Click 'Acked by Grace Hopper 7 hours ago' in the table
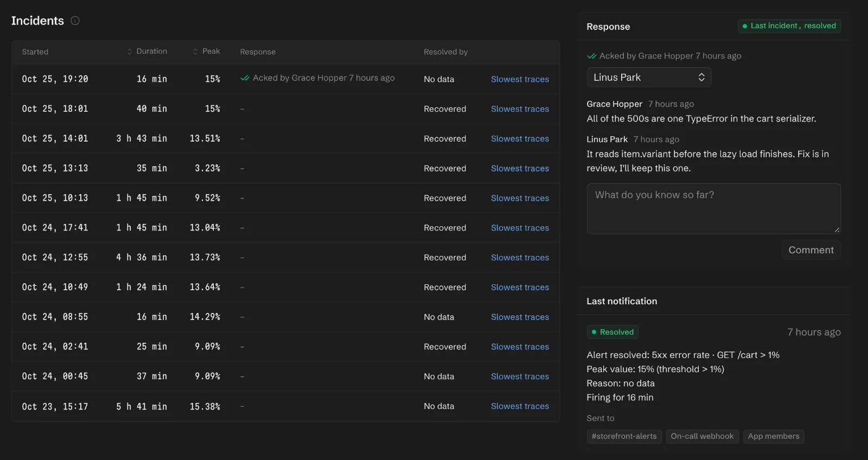 tap(324, 78)
